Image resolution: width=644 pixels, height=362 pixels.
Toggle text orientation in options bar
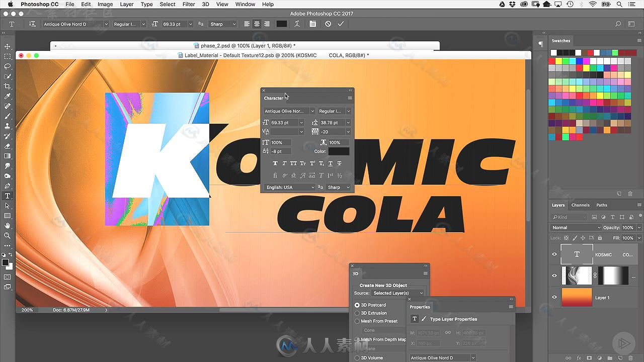[x=32, y=24]
